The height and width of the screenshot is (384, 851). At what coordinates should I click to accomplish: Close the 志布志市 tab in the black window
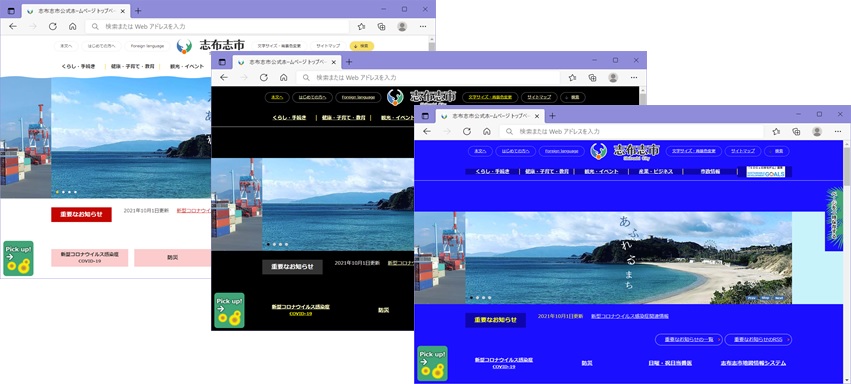pos(334,62)
